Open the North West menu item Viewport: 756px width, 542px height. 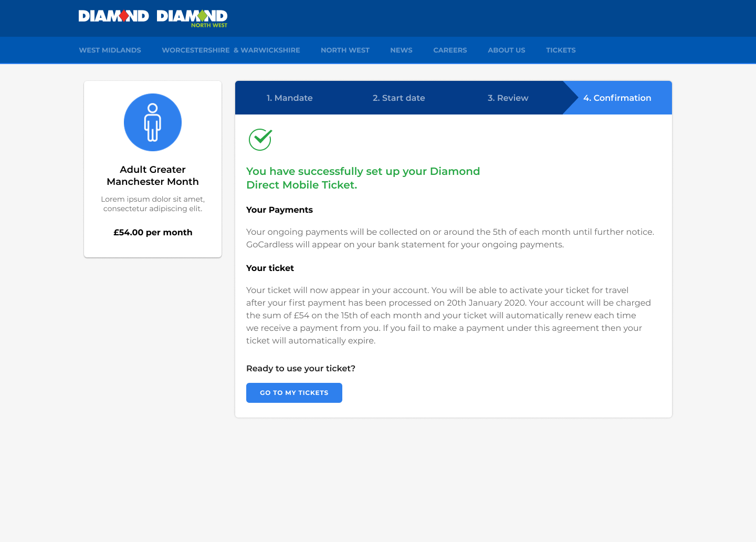tap(345, 50)
